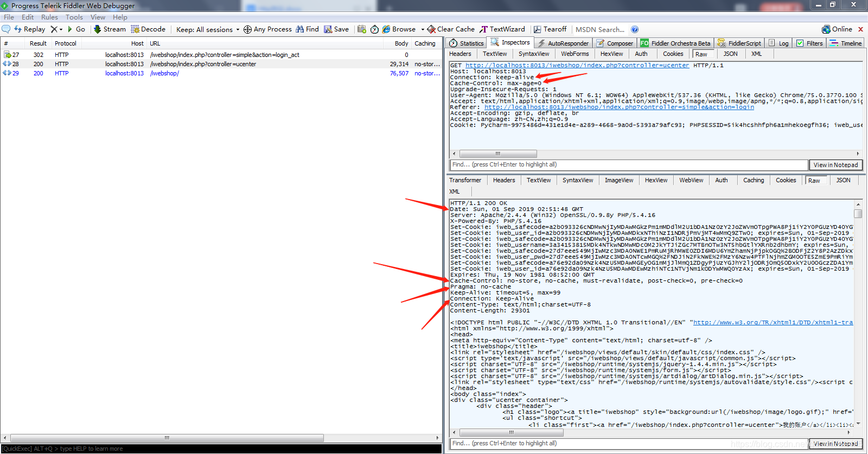Image resolution: width=868 pixels, height=454 pixels.
Task: Click the Remove sessions X icon
Action: coord(54,29)
